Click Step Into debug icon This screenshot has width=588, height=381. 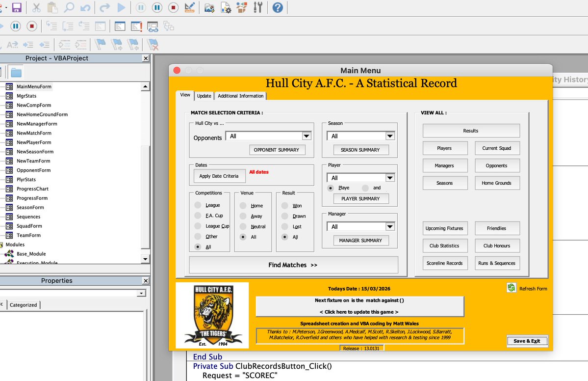[51, 26]
